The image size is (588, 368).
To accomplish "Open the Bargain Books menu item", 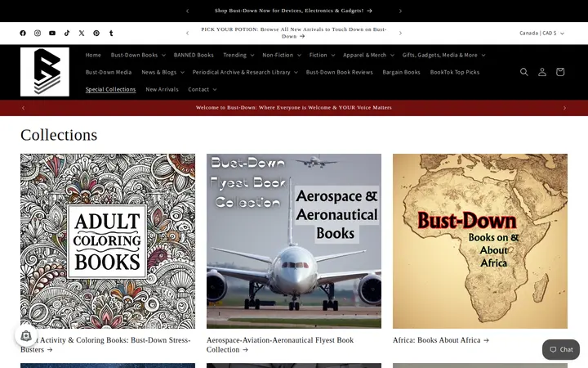I will pos(401,72).
